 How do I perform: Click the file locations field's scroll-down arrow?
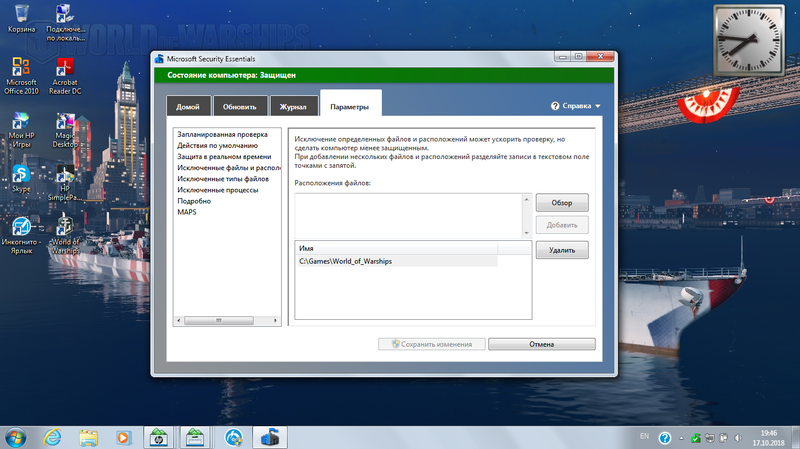(527, 233)
